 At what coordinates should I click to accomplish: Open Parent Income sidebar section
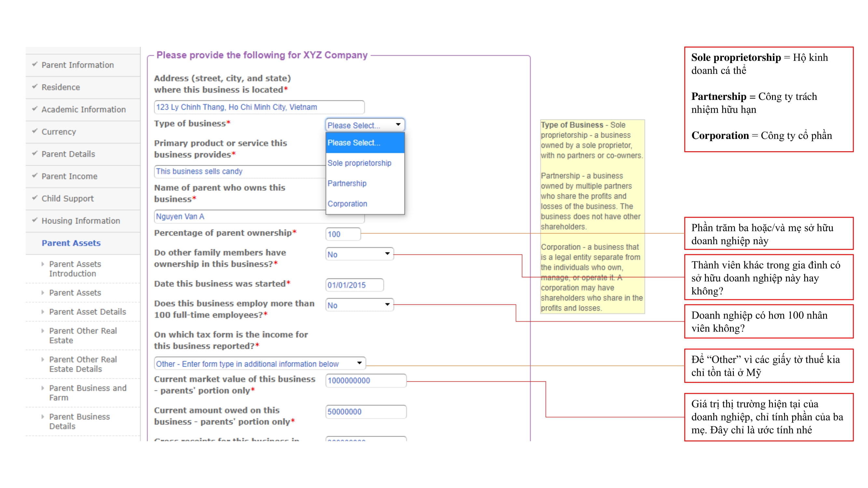tap(69, 176)
